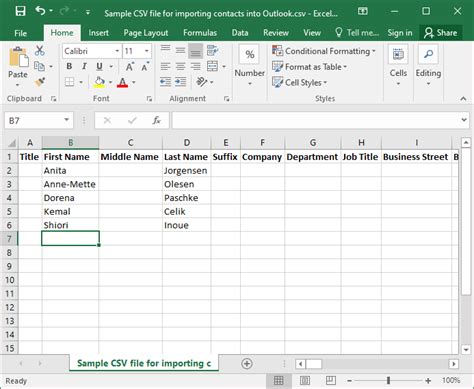Toggle underline formatting
This screenshot has height=389, width=474.
(x=99, y=66)
